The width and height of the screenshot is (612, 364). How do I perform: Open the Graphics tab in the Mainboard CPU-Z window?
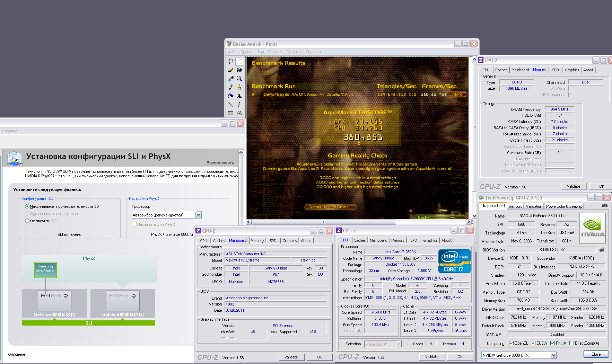290,241
